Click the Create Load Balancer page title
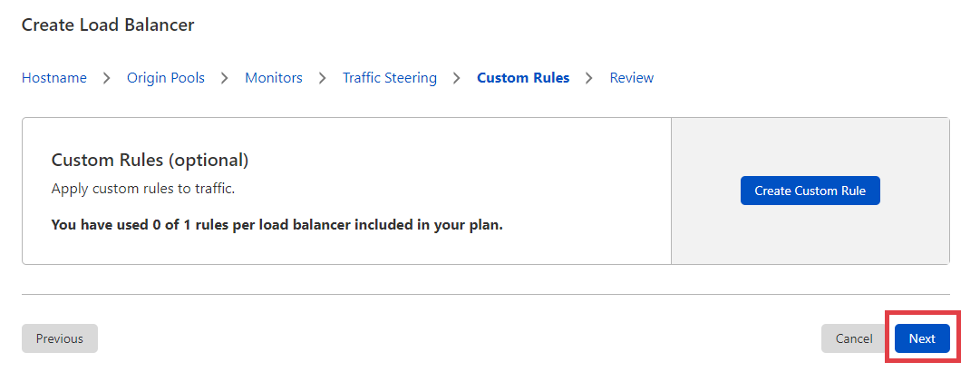The image size is (980, 372). pyautogui.click(x=108, y=25)
